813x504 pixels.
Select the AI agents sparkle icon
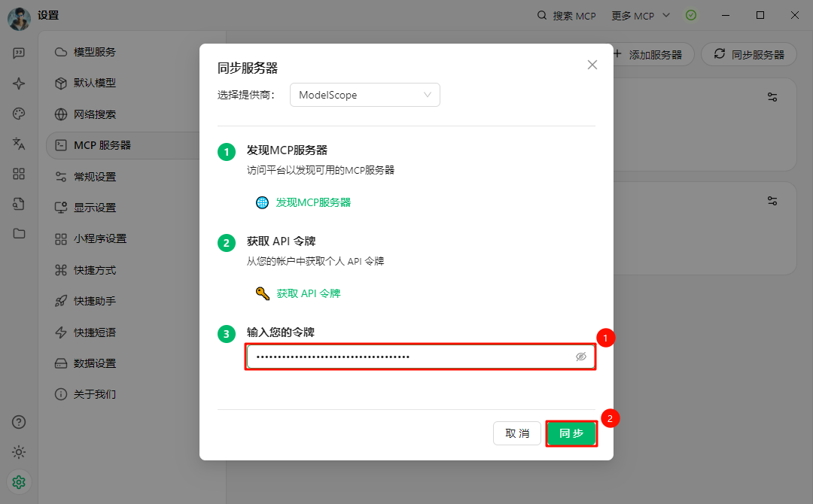(x=19, y=83)
